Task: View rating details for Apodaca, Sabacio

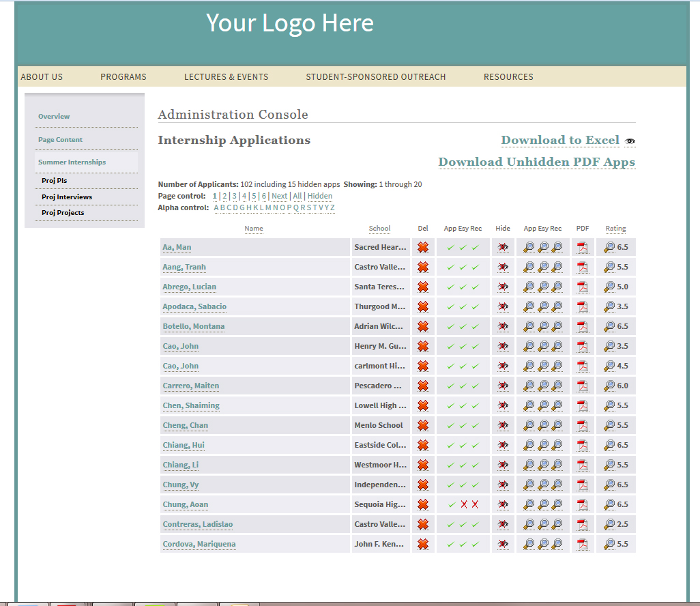Action: (609, 307)
